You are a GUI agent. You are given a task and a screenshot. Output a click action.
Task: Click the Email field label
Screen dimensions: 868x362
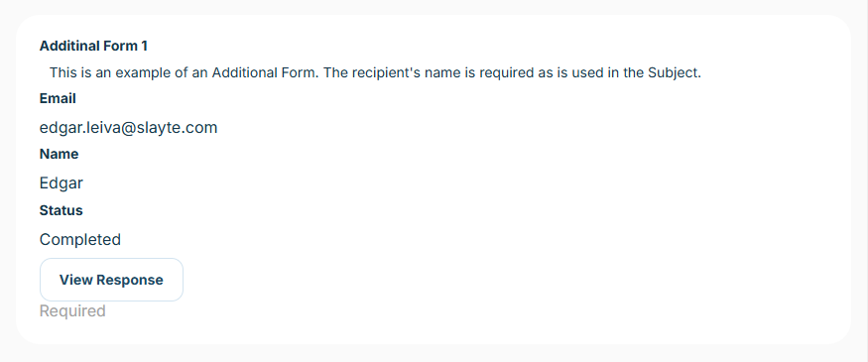click(58, 99)
